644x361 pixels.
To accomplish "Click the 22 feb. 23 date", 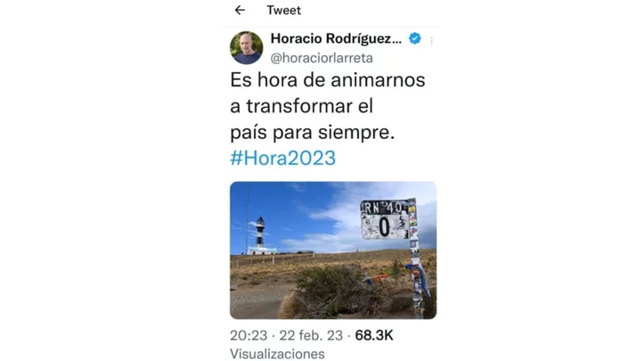I will (311, 335).
